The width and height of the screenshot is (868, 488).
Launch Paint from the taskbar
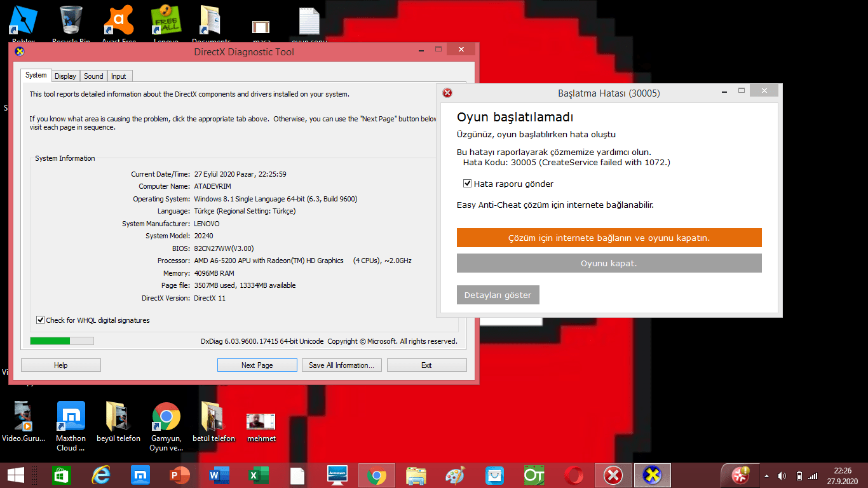click(455, 475)
